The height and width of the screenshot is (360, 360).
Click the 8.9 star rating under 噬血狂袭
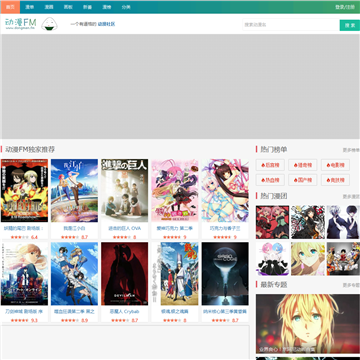click(74, 321)
